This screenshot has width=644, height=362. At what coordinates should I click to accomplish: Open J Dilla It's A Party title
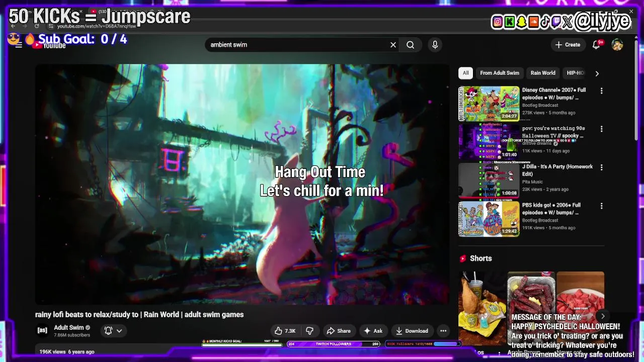[557, 170]
